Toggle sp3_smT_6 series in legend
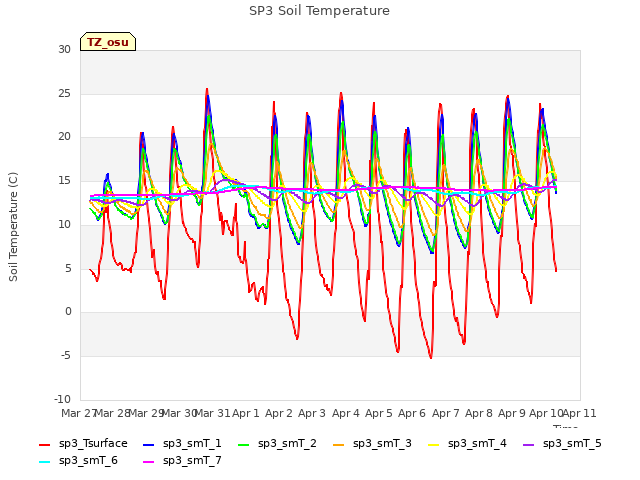This screenshot has height=480, width=640. (x=78, y=461)
